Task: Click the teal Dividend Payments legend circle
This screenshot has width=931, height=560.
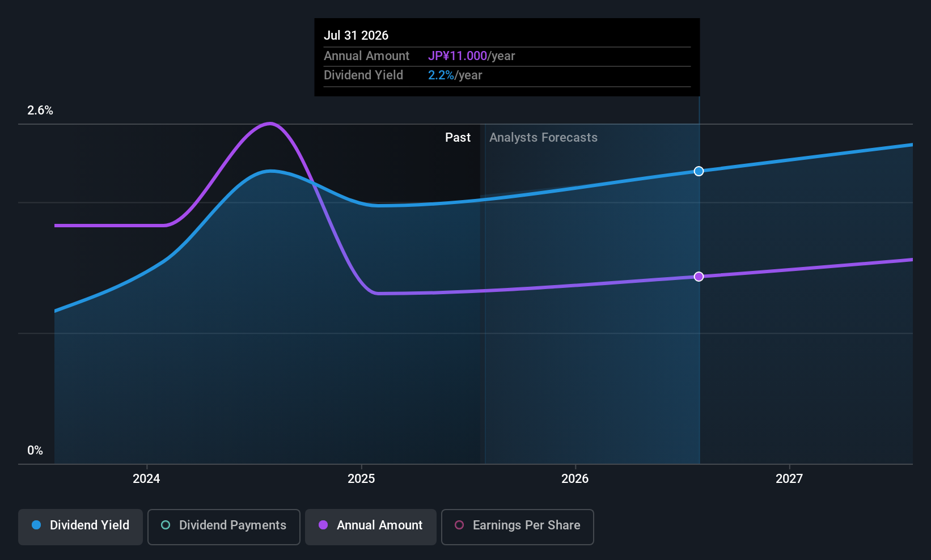Action: point(166,525)
